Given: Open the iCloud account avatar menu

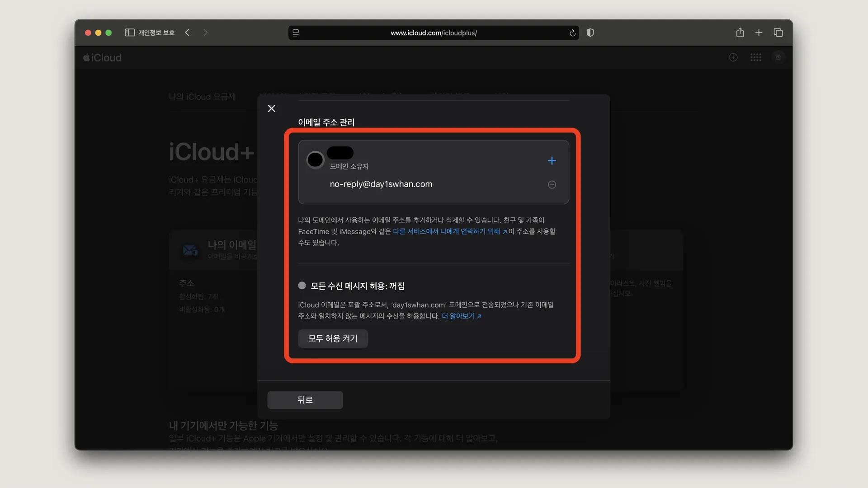Looking at the screenshot, I should [x=778, y=57].
